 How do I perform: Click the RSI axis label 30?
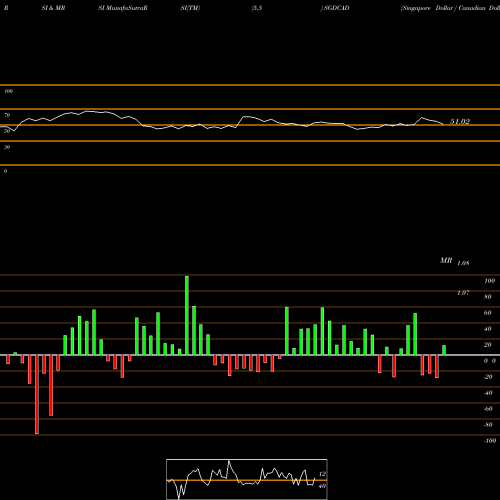[x=7, y=147]
